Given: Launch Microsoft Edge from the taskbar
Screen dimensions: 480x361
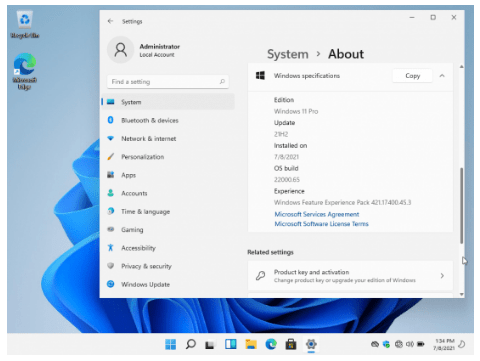Looking at the screenshot, I should pos(271,344).
